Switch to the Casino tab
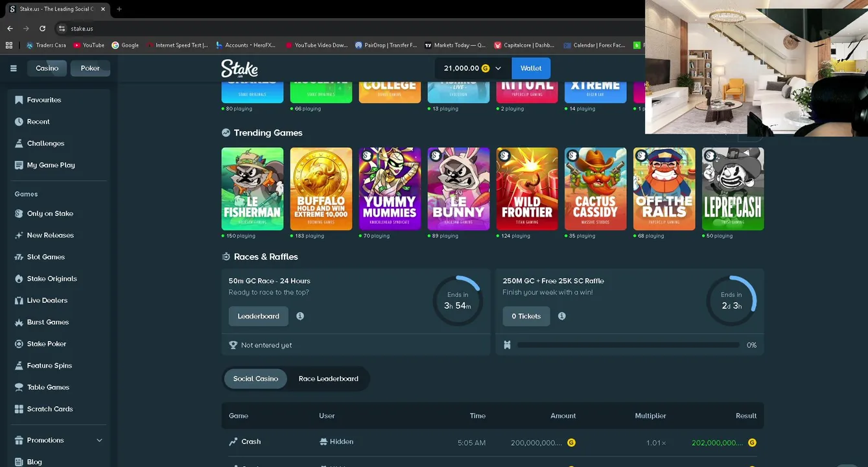The height and width of the screenshot is (467, 868). (x=47, y=68)
